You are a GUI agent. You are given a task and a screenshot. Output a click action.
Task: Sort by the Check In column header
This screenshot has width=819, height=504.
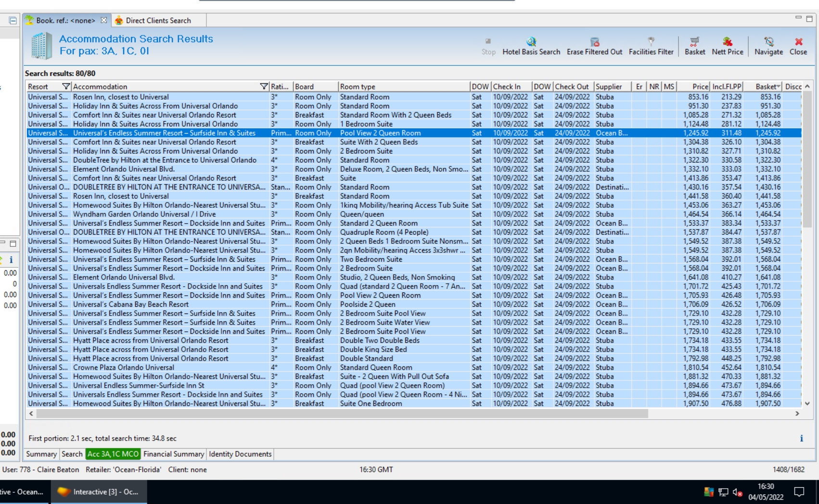point(512,87)
